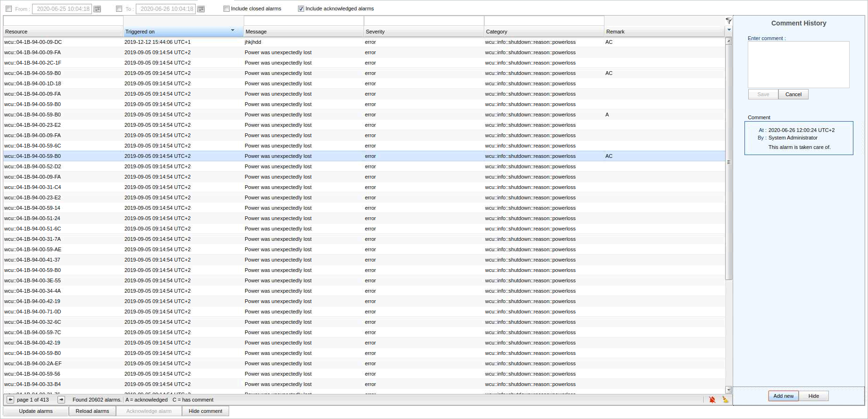The image size is (868, 419).
Task: Enable the To date filter checkbox
Action: coord(119,9)
